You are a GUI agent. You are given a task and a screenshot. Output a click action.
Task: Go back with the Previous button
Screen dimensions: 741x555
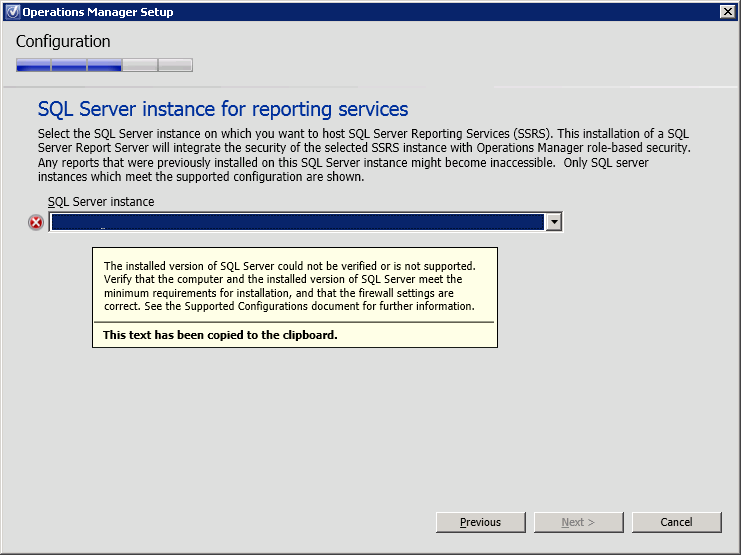(480, 522)
